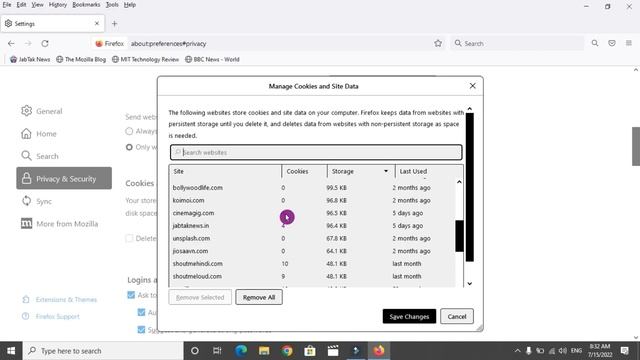The height and width of the screenshot is (360, 640).
Task: Open Task View on the taskbar
Action: click(217, 351)
